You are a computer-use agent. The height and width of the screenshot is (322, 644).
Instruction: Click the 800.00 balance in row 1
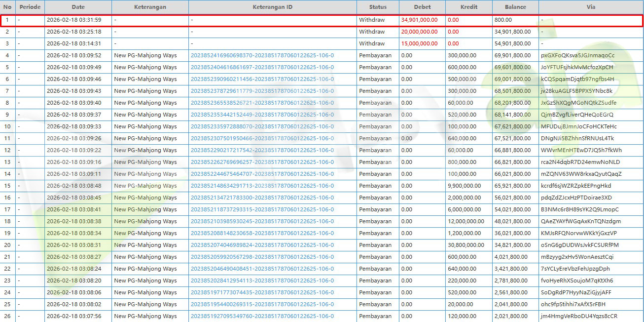(503, 20)
